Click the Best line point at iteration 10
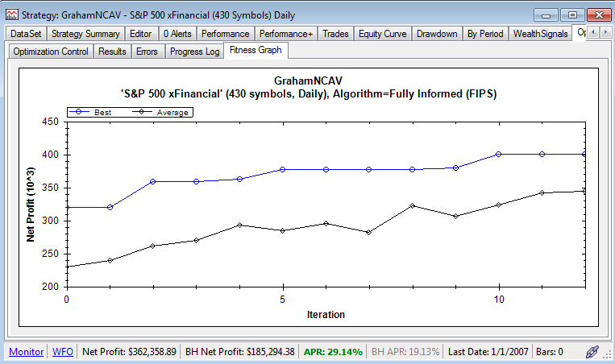Screen dimensions: 615x364 499,154
